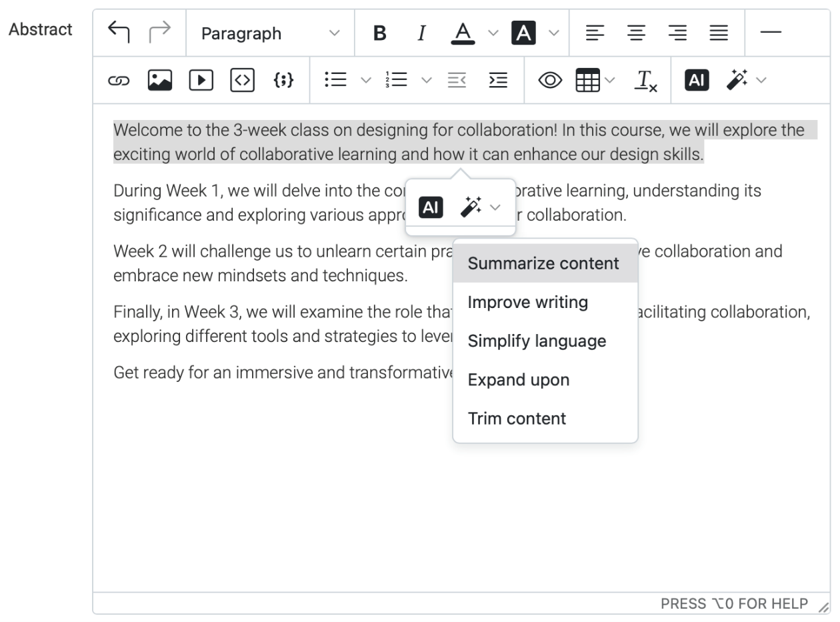Click the horizontal line icon
The height and width of the screenshot is (622, 840).
770,33
